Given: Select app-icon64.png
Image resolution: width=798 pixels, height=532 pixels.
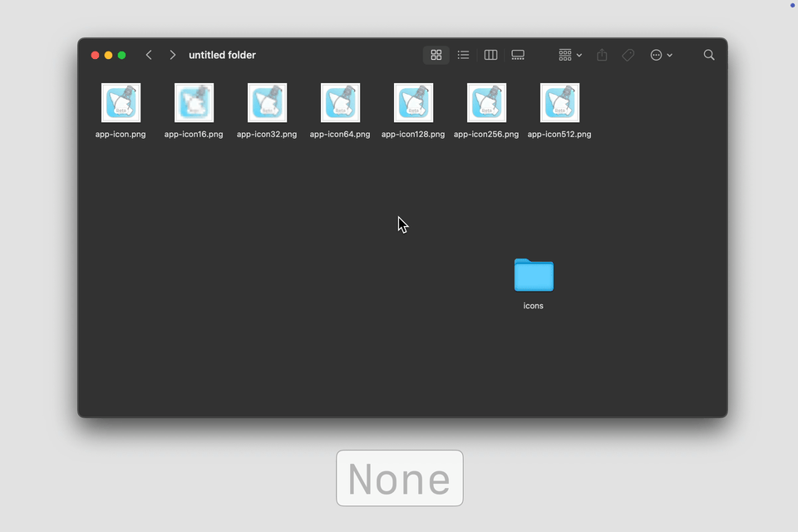Looking at the screenshot, I should (x=340, y=102).
